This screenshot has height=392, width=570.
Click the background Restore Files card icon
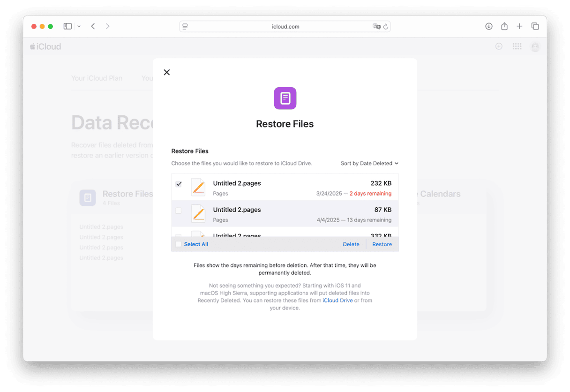tap(88, 198)
